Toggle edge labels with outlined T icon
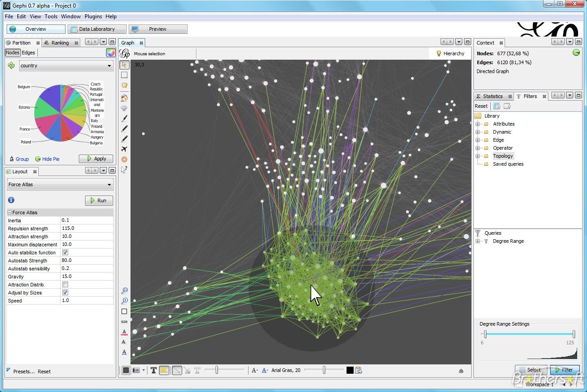Image resolution: width=587 pixels, height=392 pixels. coord(197,370)
